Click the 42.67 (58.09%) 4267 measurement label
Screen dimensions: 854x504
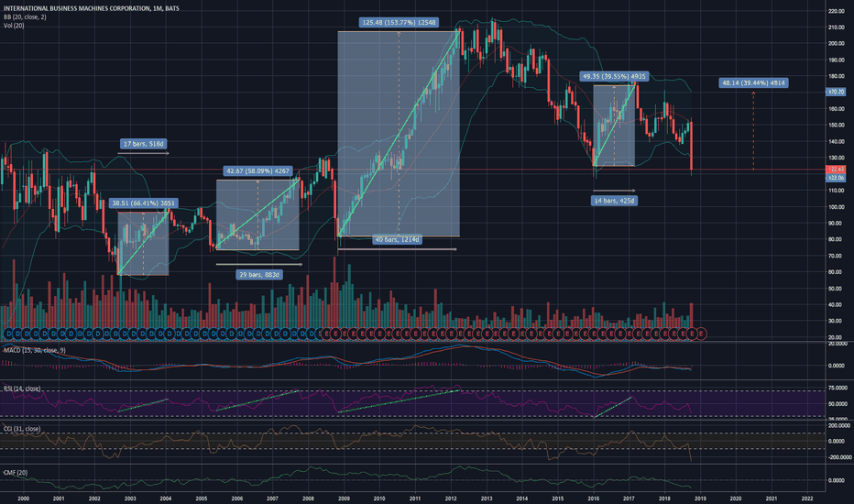(258, 171)
